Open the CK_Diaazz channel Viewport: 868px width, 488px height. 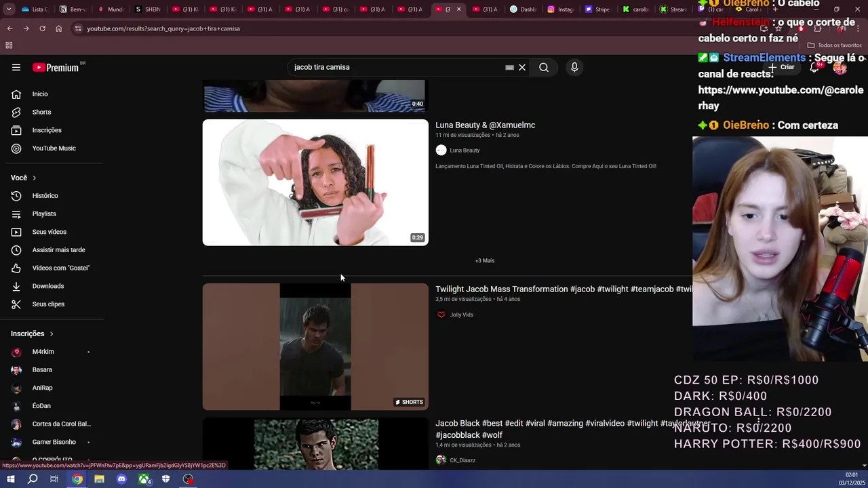coord(462,460)
